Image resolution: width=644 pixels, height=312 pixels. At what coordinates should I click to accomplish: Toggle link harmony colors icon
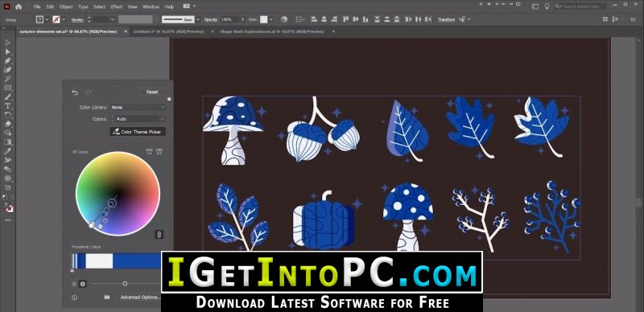(159, 235)
